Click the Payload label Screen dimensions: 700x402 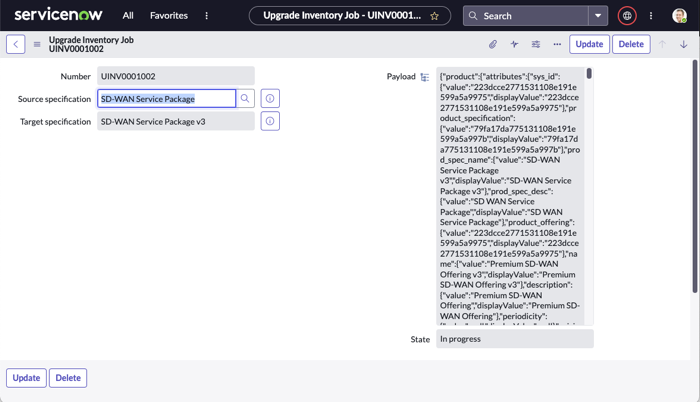pos(401,76)
